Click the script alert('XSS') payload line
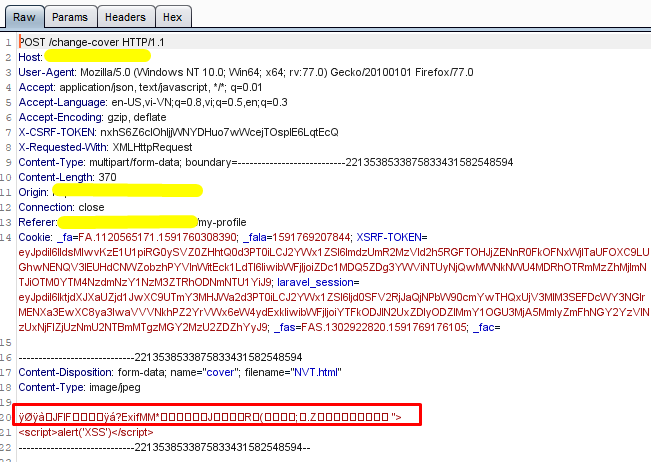The image size is (651, 462). click(86, 432)
